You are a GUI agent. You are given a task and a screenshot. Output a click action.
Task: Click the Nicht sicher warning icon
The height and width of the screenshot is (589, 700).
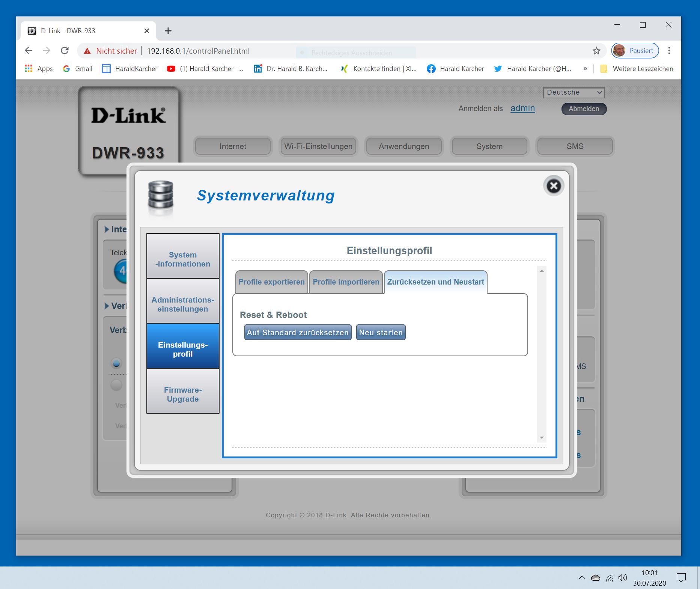click(87, 51)
